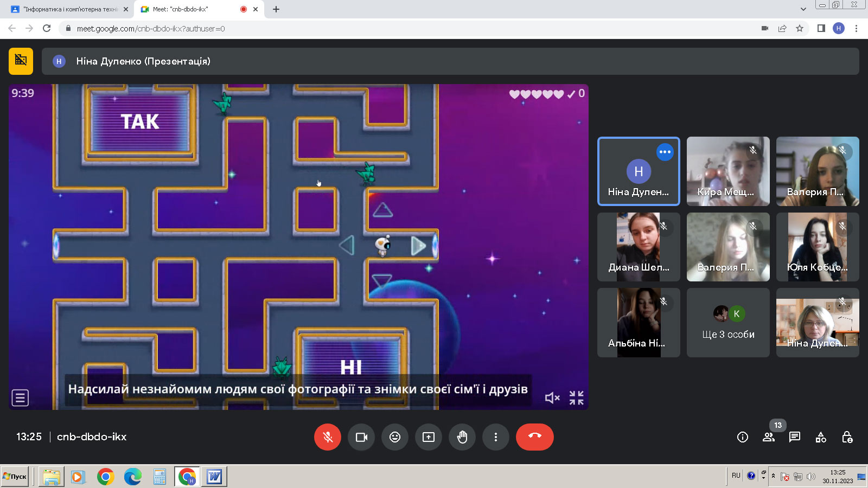Unmute the microphone in Meet
This screenshot has width=868, height=488.
click(x=328, y=437)
